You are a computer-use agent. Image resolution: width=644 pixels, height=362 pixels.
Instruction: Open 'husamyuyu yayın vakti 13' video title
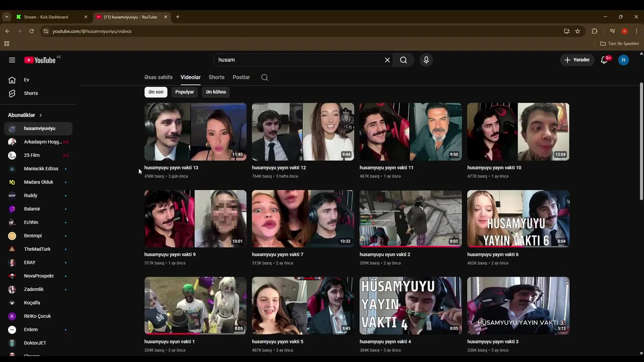pyautogui.click(x=171, y=167)
